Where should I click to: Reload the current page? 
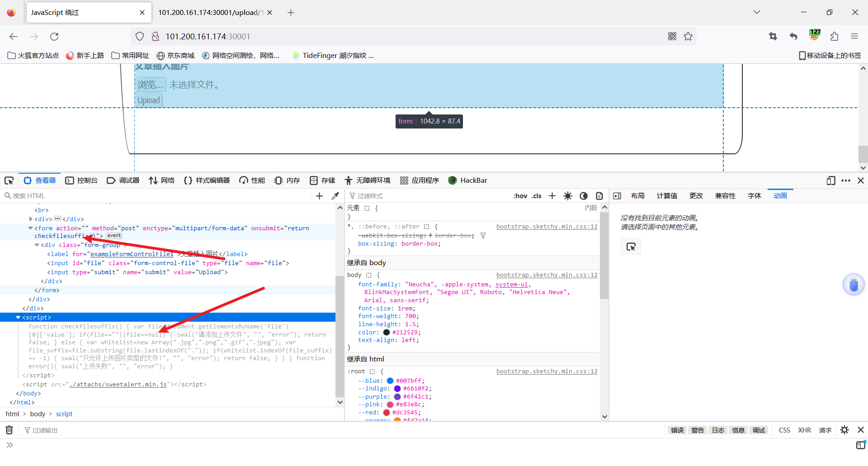pos(54,37)
